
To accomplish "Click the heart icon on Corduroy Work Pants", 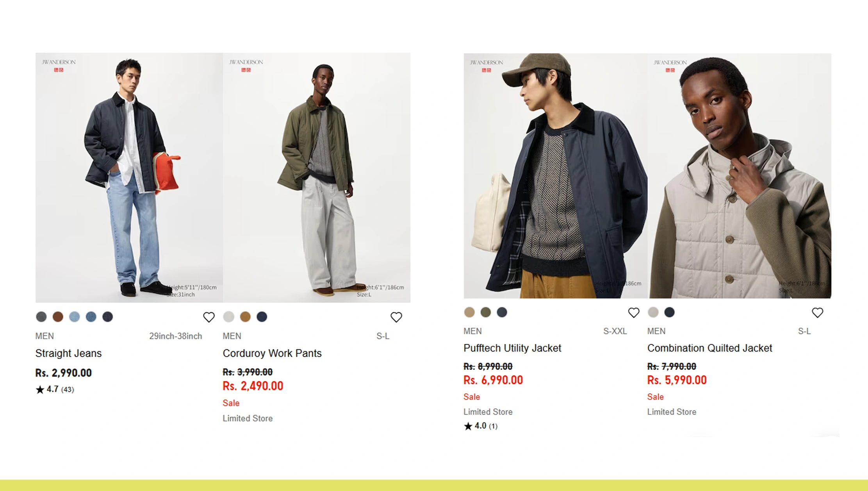I will tap(397, 317).
